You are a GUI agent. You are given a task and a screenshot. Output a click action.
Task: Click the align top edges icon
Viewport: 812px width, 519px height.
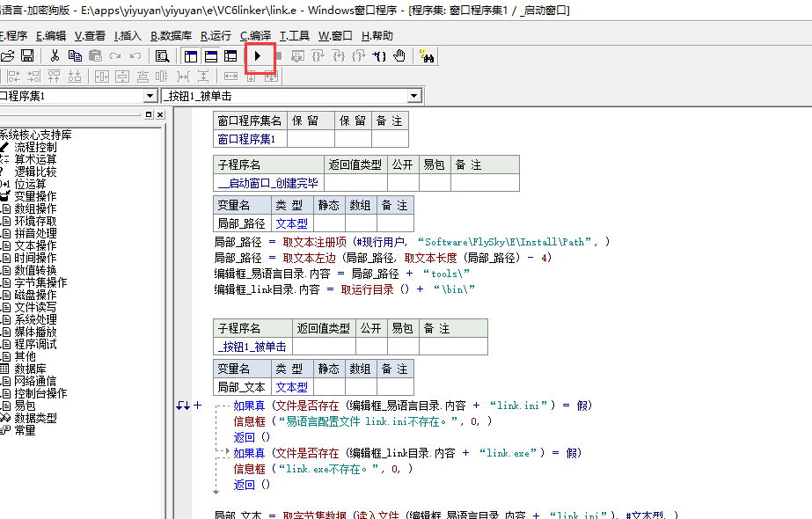[54, 77]
